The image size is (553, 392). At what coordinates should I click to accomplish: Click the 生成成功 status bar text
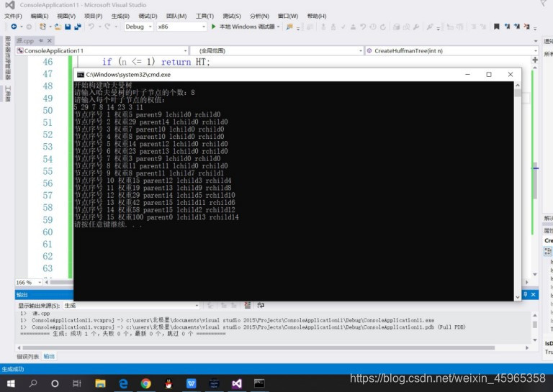point(13,369)
